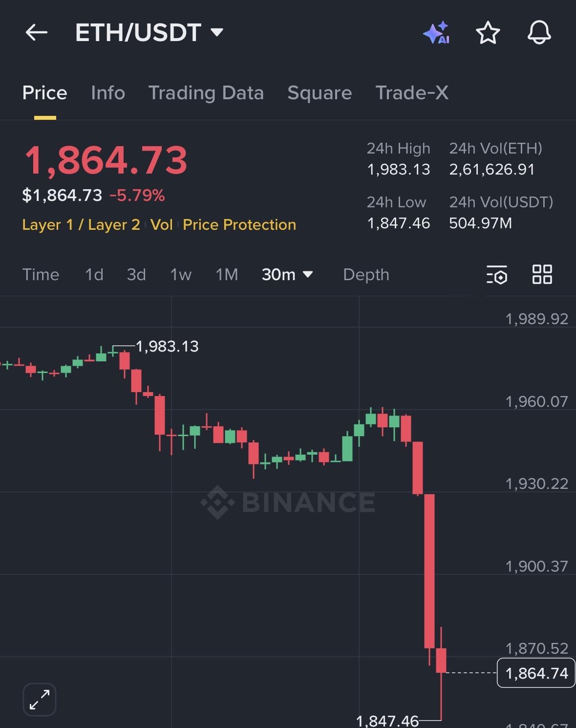Screen dimensions: 576x728
Task: Select the Time line chart option
Action: 41,275
